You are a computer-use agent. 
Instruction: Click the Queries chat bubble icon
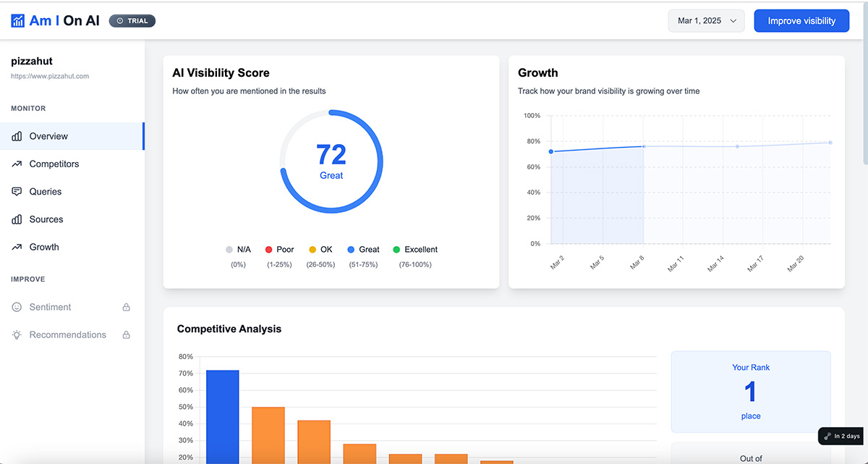17,192
